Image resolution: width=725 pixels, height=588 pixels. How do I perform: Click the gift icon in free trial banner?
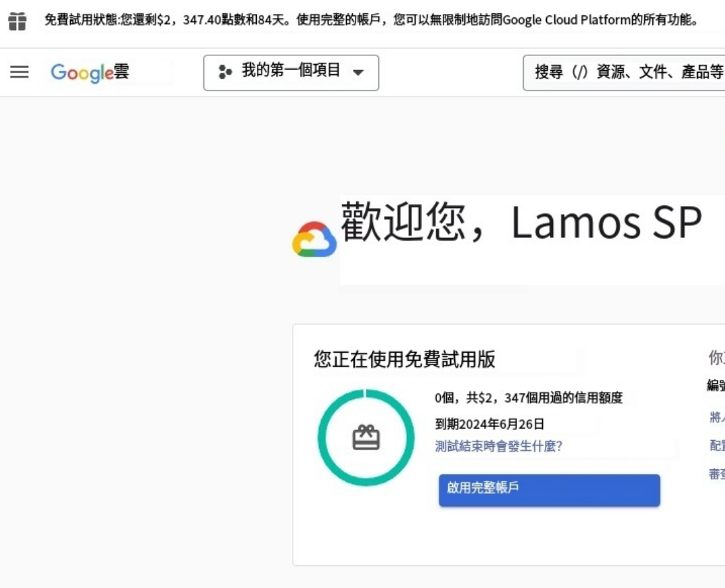tap(17, 21)
